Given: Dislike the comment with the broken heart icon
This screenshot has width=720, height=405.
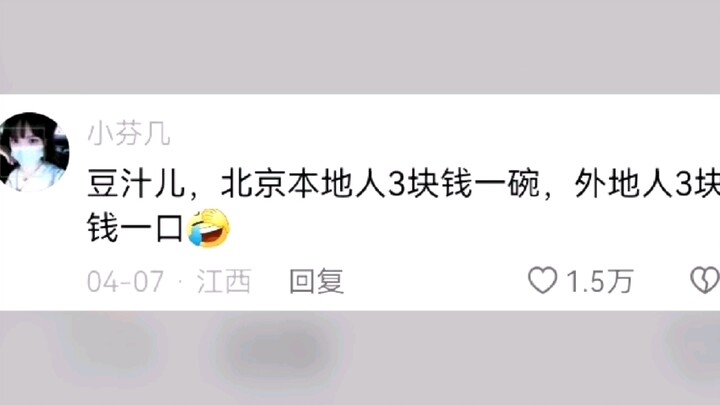Looking at the screenshot, I should [x=705, y=280].
